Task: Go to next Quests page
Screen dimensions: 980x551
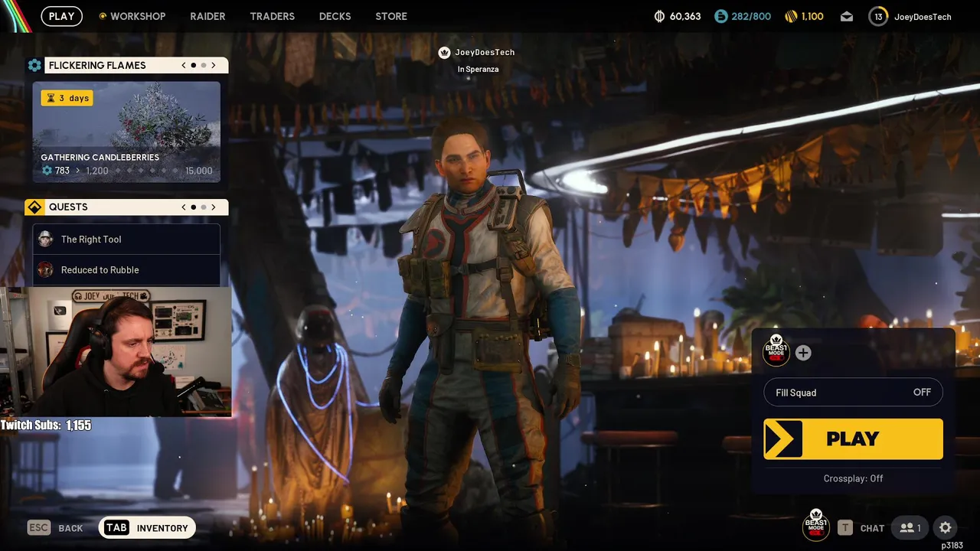Action: coord(214,207)
